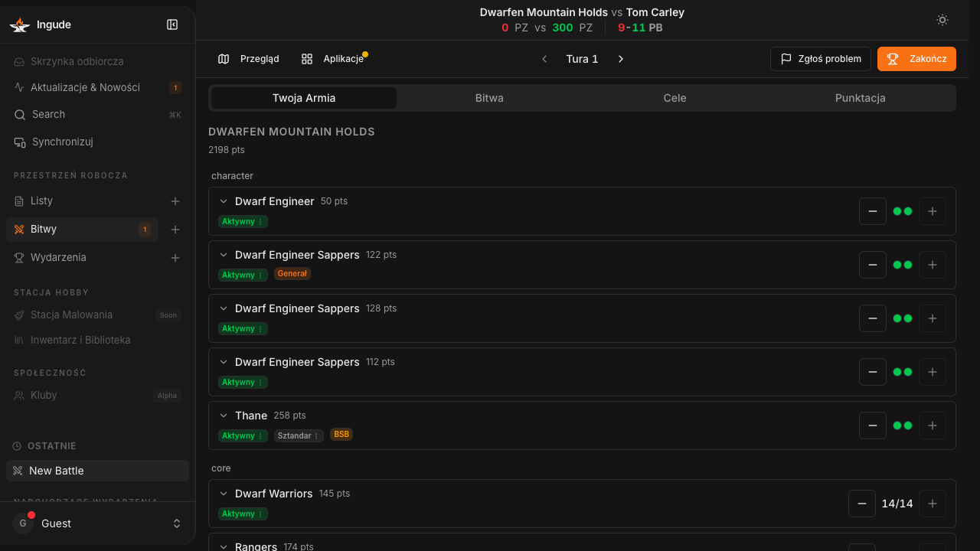Open the Przegląd map view
The width and height of the screenshot is (980, 551).
click(248, 59)
